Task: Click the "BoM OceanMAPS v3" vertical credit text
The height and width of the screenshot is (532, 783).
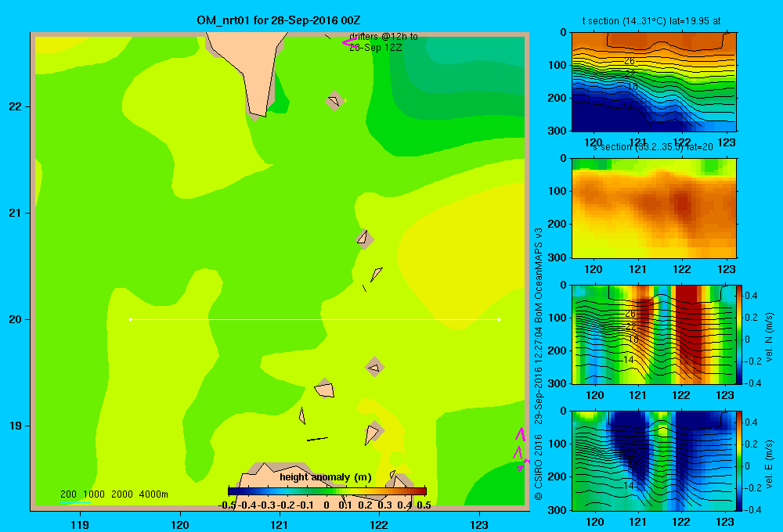Action: (539, 275)
